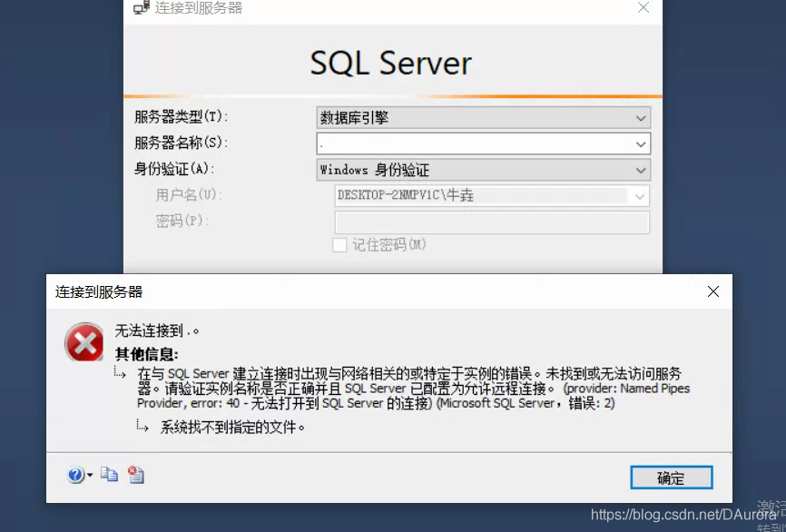Click the 身份验证(A) label
The height and width of the screenshot is (532, 786).
pyautogui.click(x=174, y=169)
